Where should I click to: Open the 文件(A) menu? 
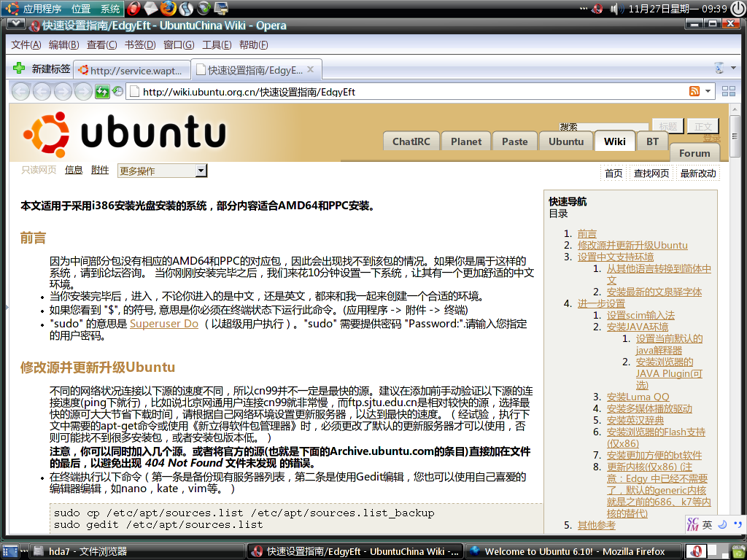click(x=26, y=44)
